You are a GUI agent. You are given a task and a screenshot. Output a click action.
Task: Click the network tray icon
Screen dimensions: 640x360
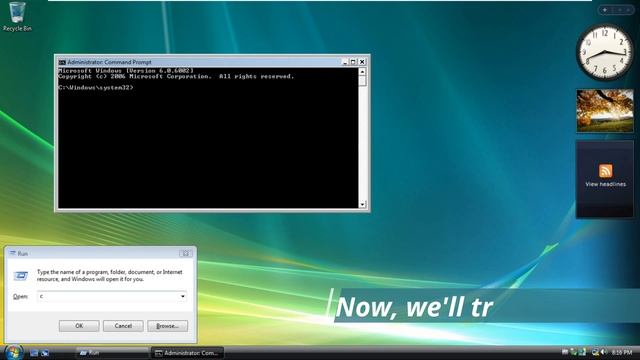coord(595,352)
